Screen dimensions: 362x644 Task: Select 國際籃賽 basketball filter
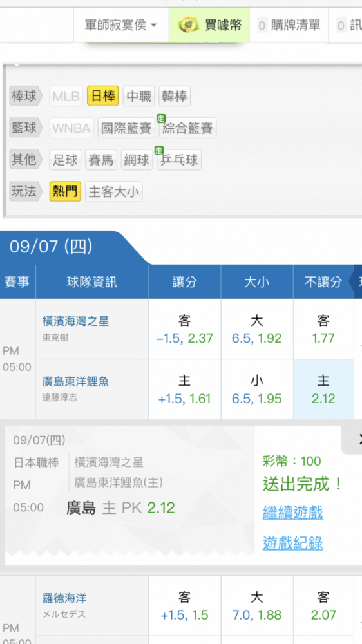126,128
